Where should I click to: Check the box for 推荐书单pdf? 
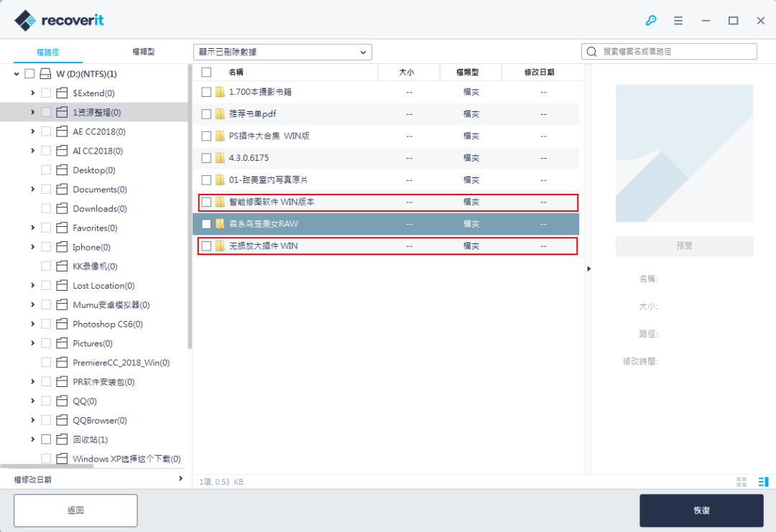pos(206,114)
